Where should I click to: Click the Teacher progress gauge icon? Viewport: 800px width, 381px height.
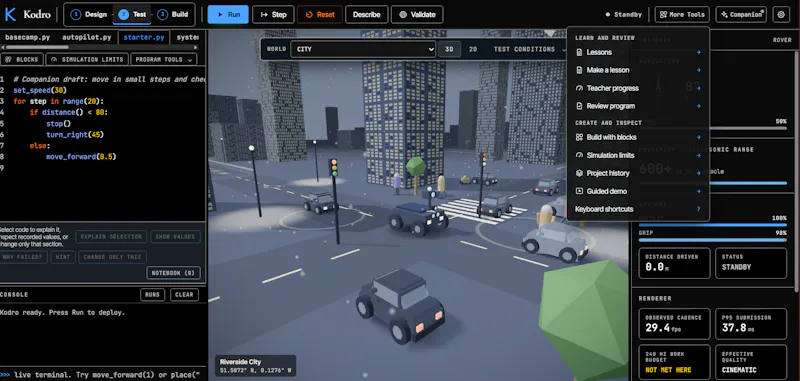(579, 88)
